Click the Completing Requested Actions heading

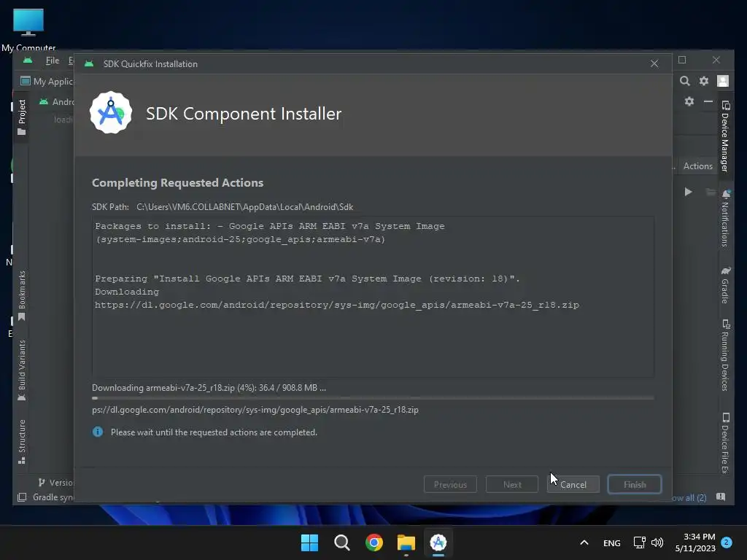coord(178,183)
